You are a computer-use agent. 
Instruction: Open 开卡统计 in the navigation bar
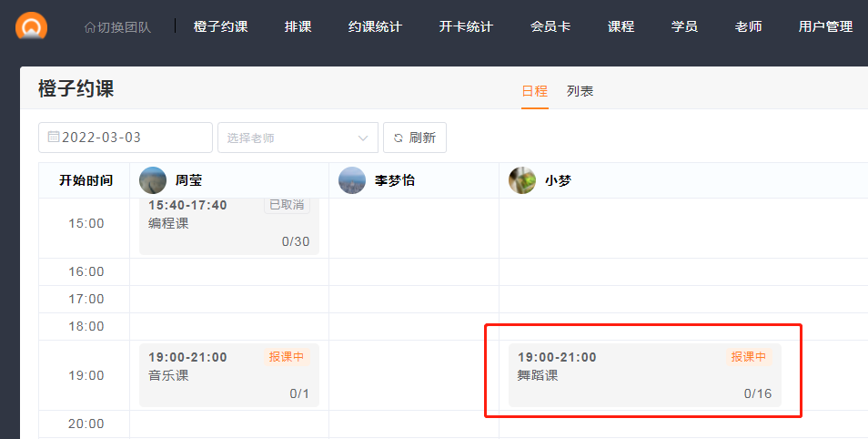point(466,27)
